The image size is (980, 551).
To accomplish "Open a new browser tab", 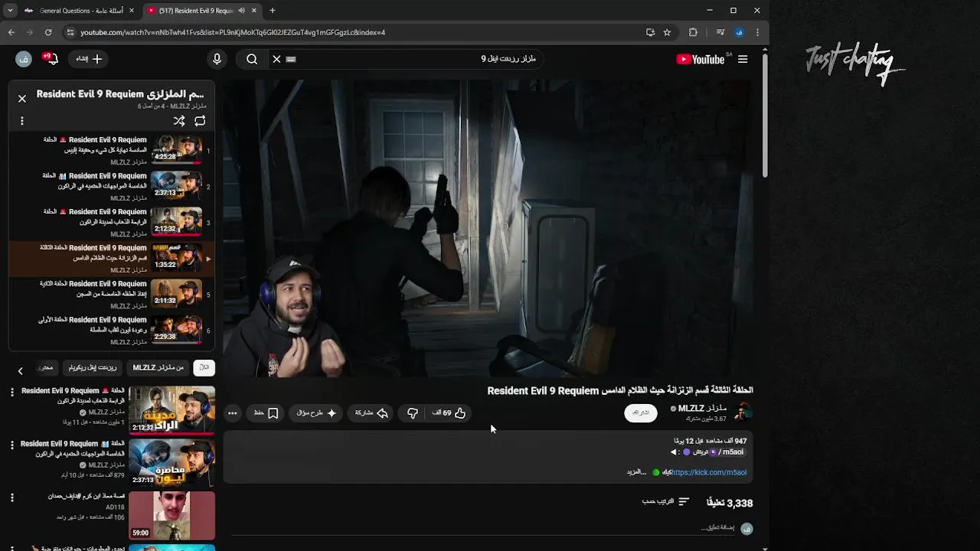I will (x=273, y=11).
